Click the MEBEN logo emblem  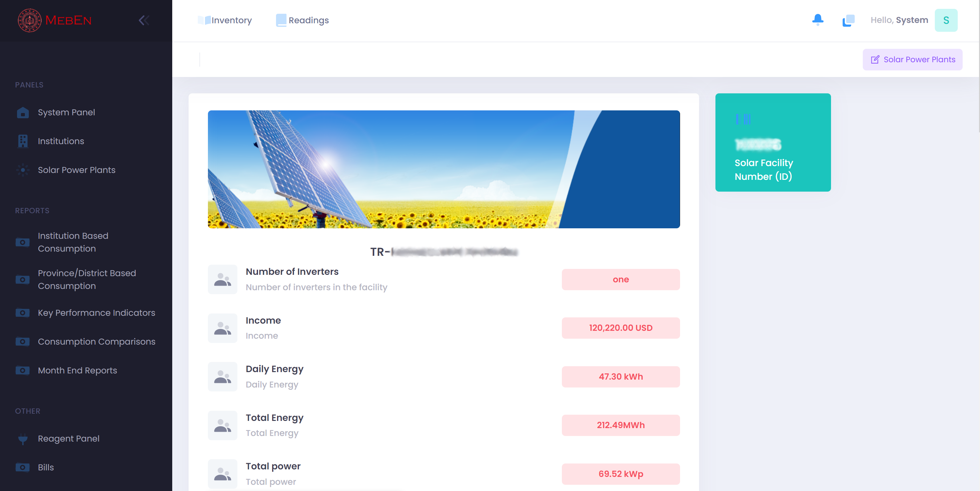coord(30,20)
